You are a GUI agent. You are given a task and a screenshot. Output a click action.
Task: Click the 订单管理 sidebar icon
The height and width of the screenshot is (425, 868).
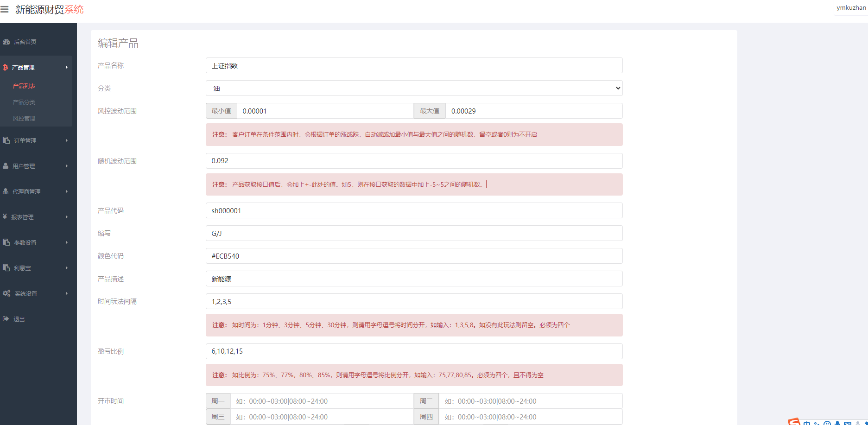click(6, 140)
